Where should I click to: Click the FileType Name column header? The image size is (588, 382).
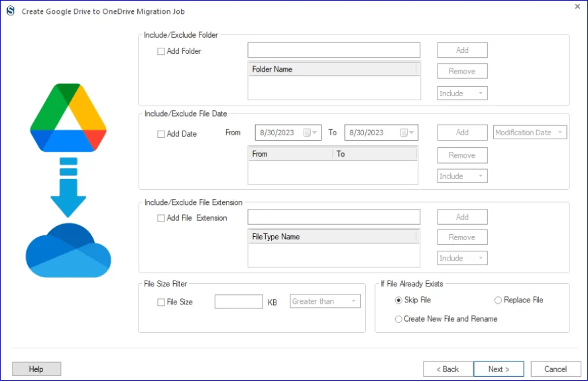[x=333, y=237]
